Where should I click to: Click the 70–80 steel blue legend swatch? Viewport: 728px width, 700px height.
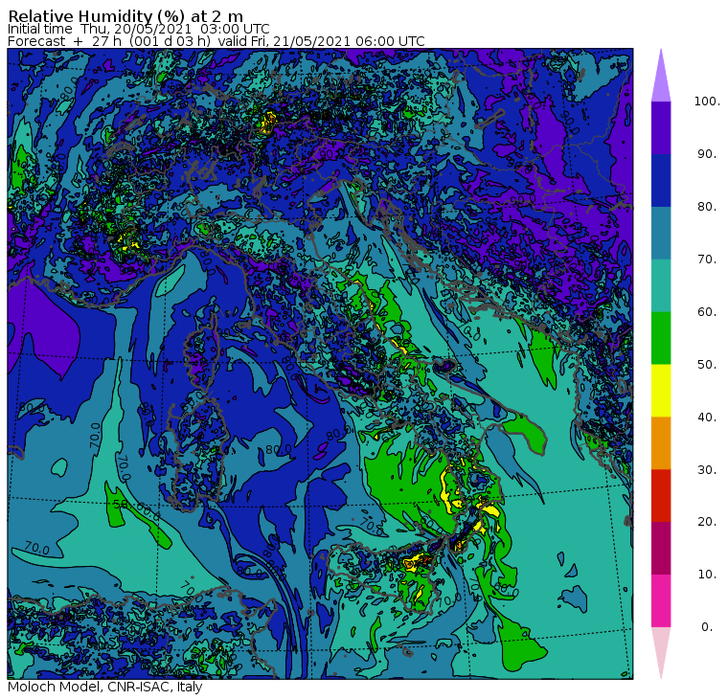[661, 233]
